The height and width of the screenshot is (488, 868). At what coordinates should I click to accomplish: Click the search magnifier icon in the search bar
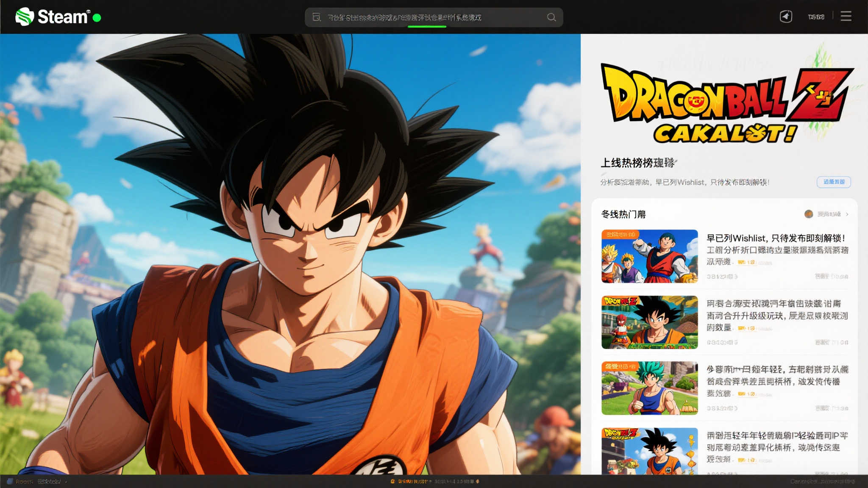(x=551, y=17)
